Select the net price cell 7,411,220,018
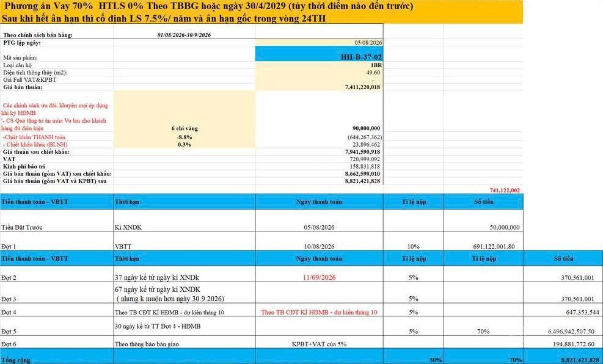 click(x=319, y=87)
